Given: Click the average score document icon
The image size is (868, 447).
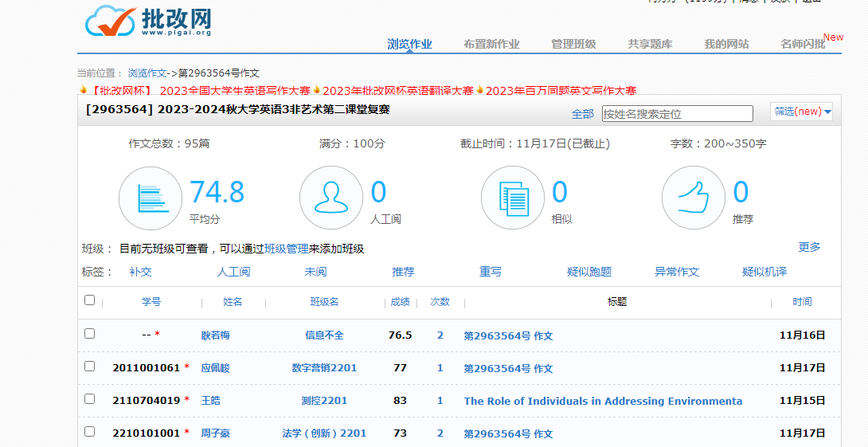Looking at the screenshot, I should [151, 198].
